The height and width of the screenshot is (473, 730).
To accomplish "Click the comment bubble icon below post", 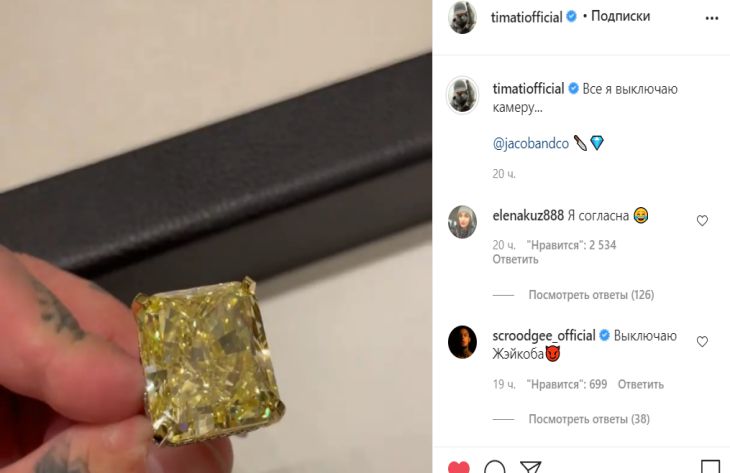I will tap(494, 467).
